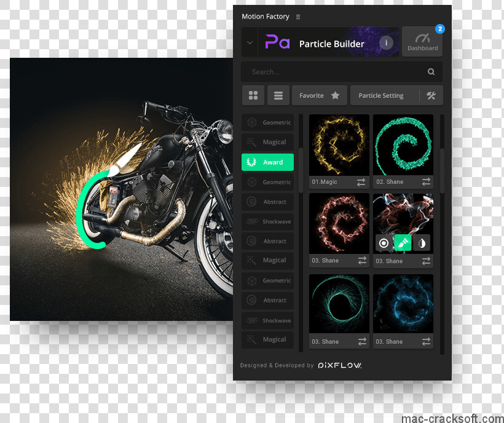The width and height of the screenshot is (504, 423).
Task: Click swap arrows under the teal ring preset
Action: [362, 341]
